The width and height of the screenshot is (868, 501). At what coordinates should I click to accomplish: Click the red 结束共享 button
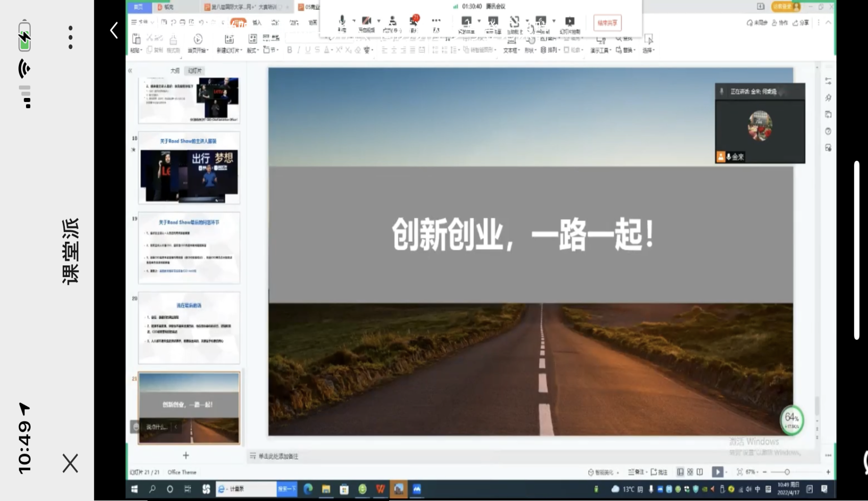coord(607,23)
